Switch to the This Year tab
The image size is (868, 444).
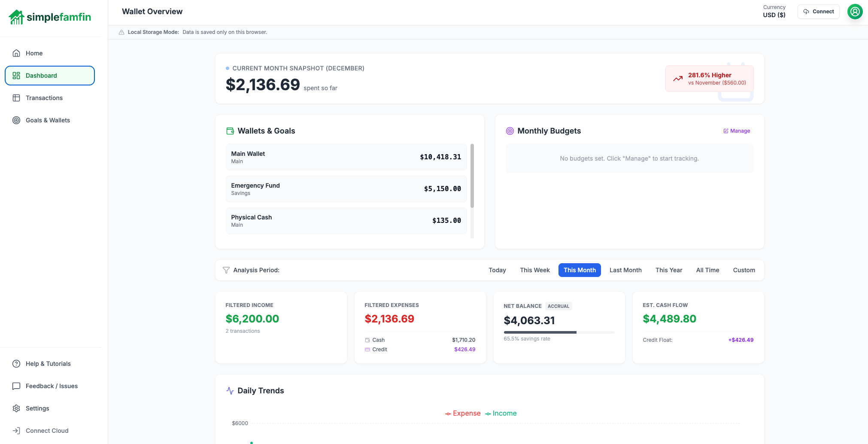click(669, 270)
